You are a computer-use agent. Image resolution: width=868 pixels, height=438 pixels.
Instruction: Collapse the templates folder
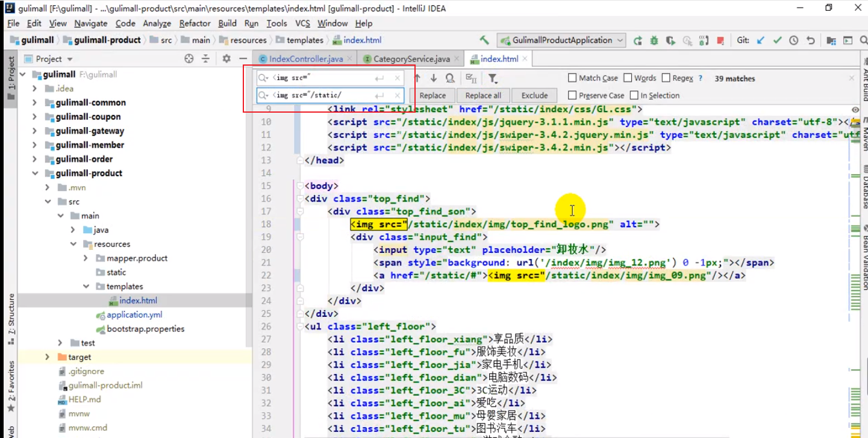(86, 287)
